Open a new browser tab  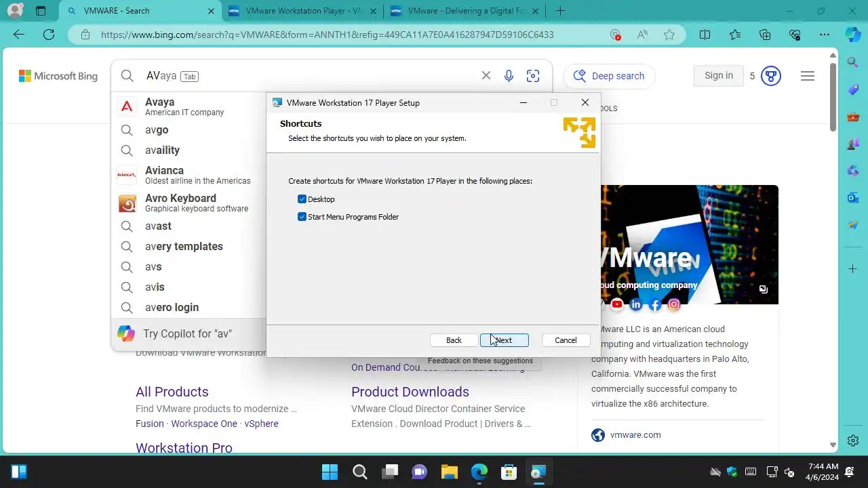(x=560, y=11)
